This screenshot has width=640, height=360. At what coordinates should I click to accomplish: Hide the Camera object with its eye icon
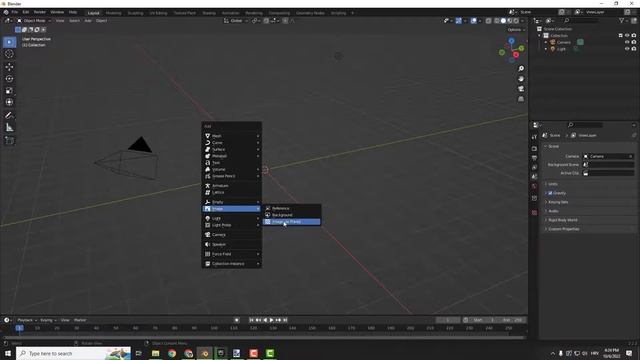[x=627, y=42]
